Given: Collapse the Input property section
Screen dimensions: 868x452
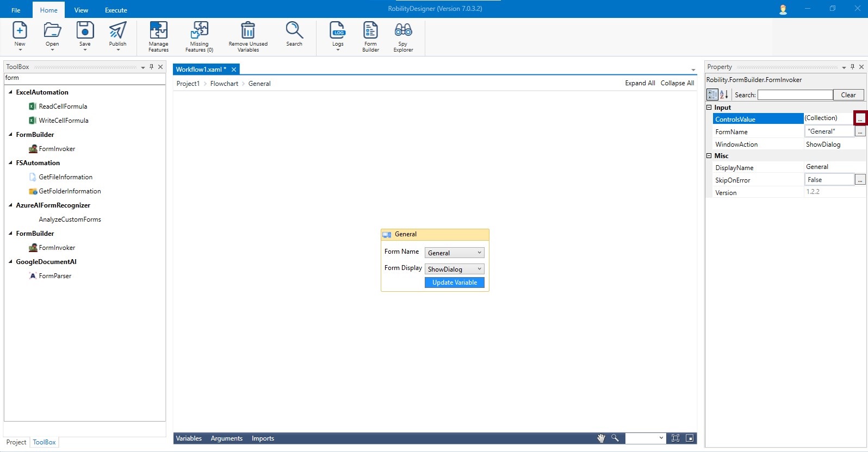Looking at the screenshot, I should [x=709, y=108].
